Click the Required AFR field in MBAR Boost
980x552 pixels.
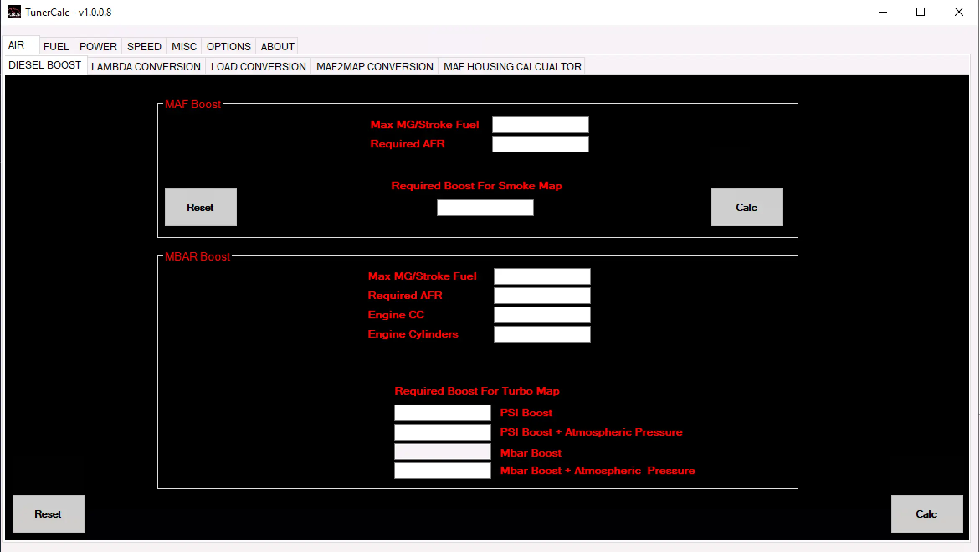click(541, 295)
